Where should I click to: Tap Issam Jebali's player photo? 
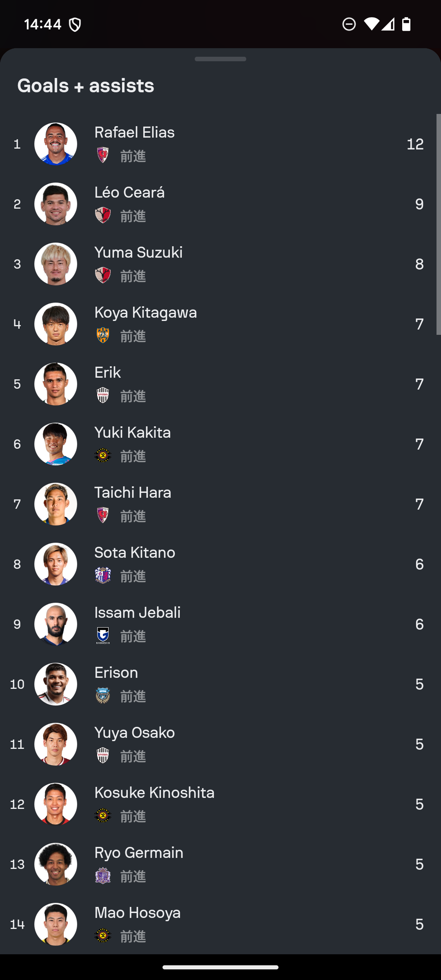[56, 624]
